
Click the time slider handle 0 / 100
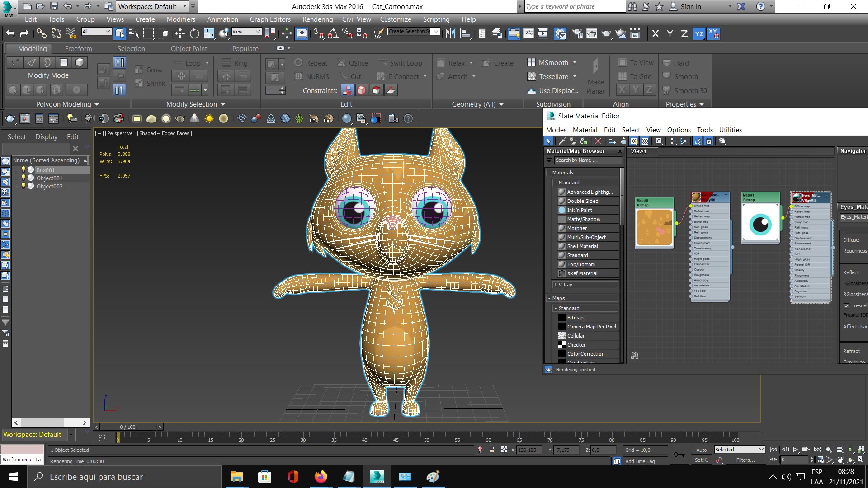coord(128,427)
